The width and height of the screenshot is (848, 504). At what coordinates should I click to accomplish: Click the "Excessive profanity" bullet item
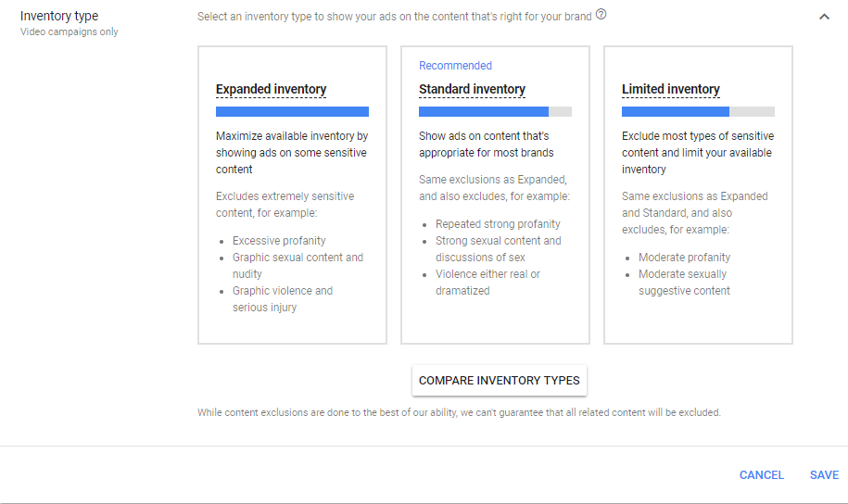coord(279,241)
